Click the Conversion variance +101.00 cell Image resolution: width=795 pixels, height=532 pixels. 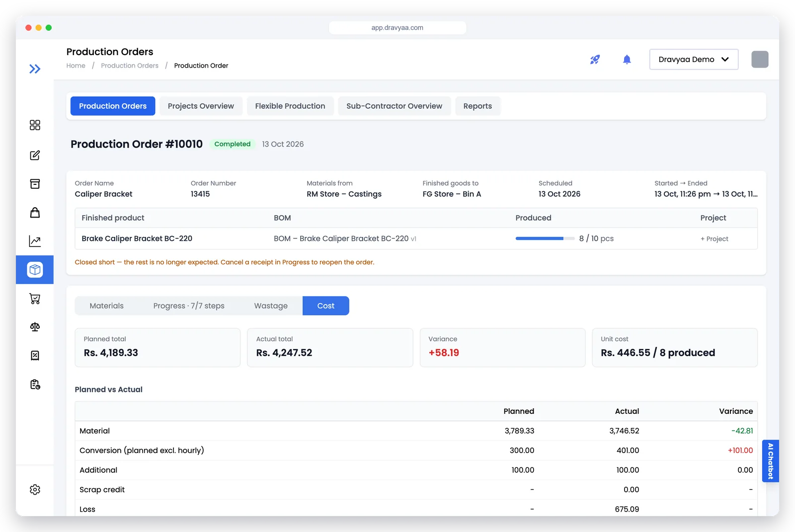point(740,451)
